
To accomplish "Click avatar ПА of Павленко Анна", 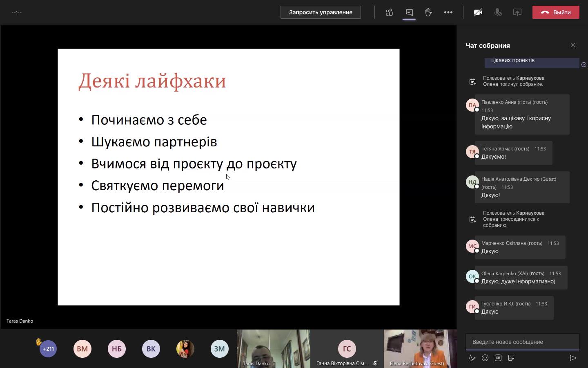I will coord(472,105).
